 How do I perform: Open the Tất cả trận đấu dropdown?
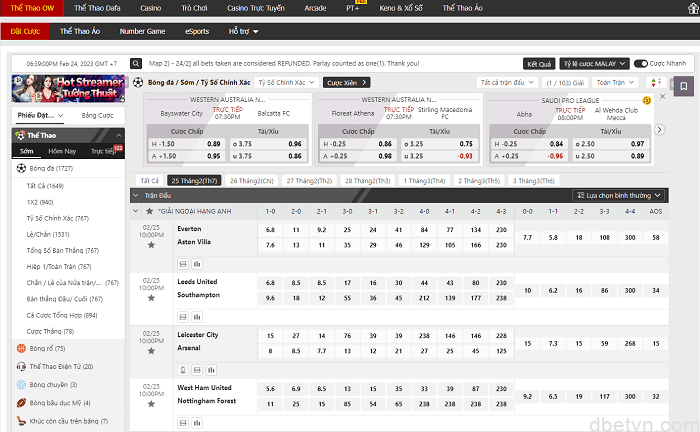pyautogui.click(x=507, y=83)
